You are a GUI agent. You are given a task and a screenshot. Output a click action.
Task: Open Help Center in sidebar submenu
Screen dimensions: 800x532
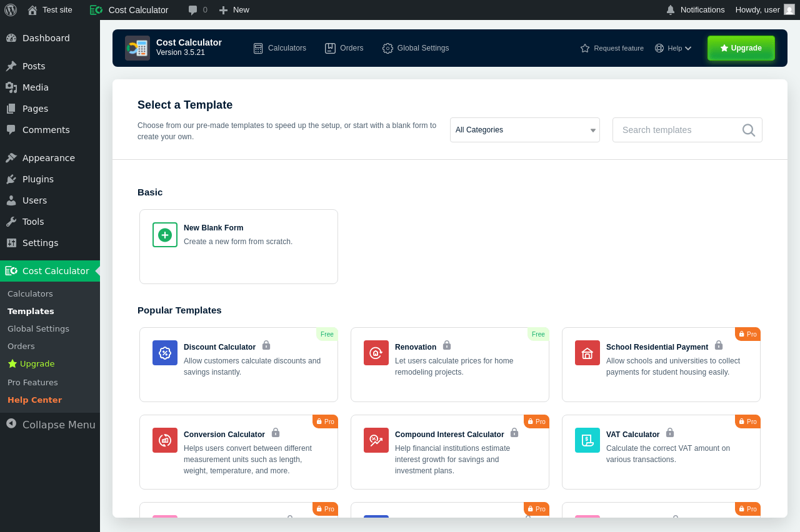pos(34,400)
